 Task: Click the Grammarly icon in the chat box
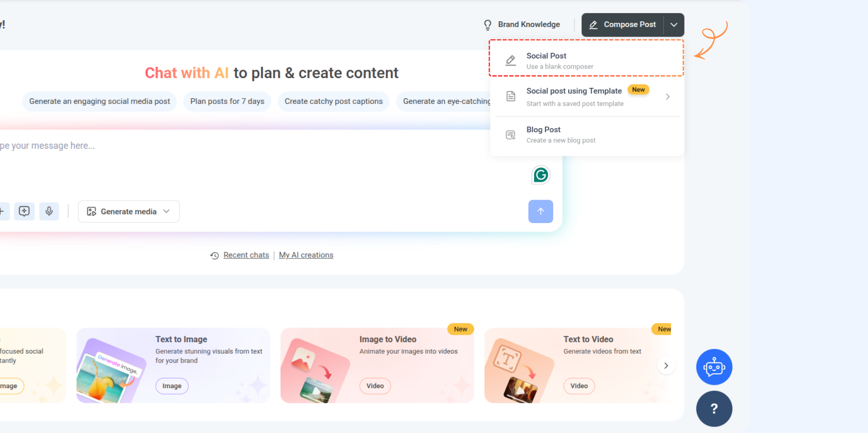(x=541, y=175)
